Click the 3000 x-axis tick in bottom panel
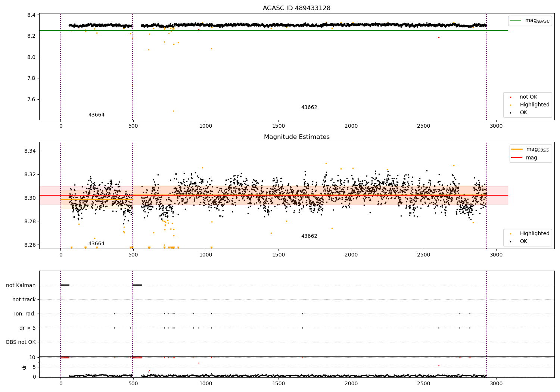Image resolution: width=560 pixels, height=392 pixels. pos(496,383)
